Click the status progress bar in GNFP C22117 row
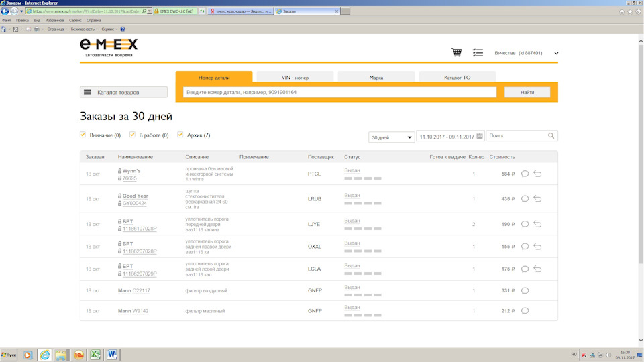Viewport: 644px width, 362px height. point(363,295)
